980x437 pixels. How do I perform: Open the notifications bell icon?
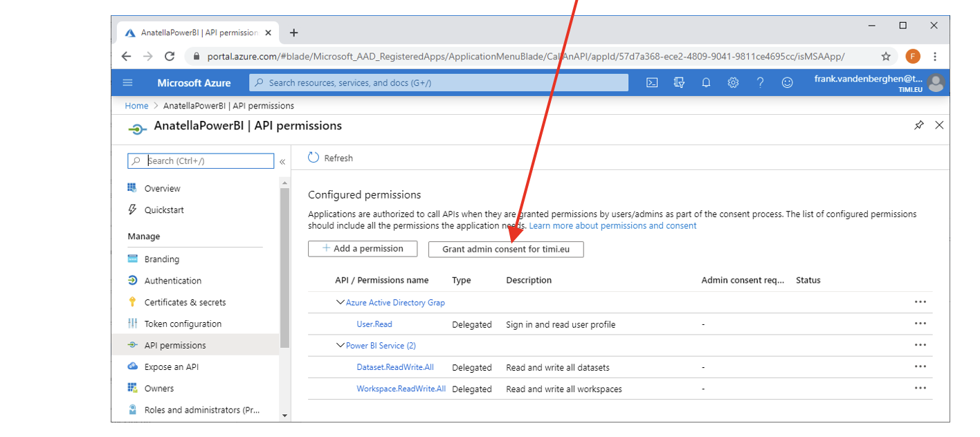(x=706, y=82)
